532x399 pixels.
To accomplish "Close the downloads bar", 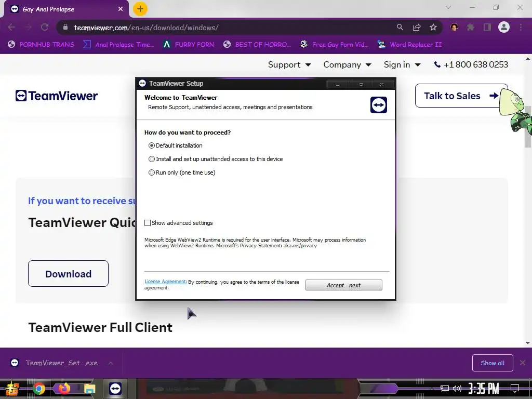I will (523, 363).
